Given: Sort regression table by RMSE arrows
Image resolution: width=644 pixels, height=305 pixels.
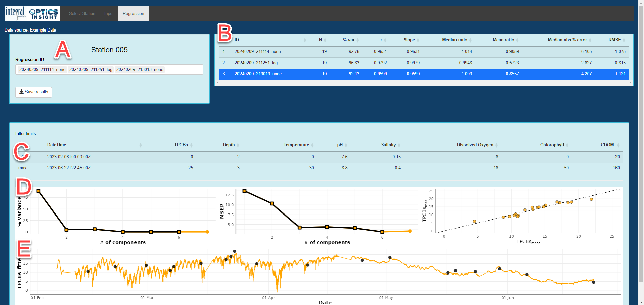Looking at the screenshot, I should click(624, 40).
